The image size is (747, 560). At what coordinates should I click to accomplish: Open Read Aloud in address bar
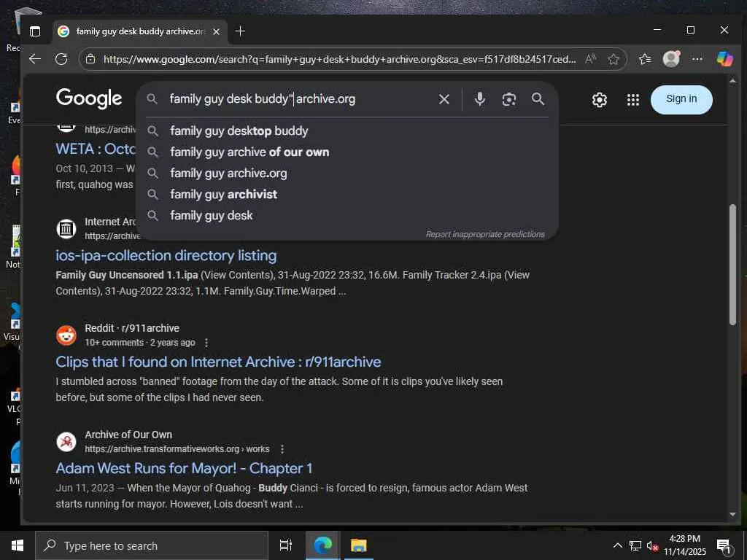(590, 59)
